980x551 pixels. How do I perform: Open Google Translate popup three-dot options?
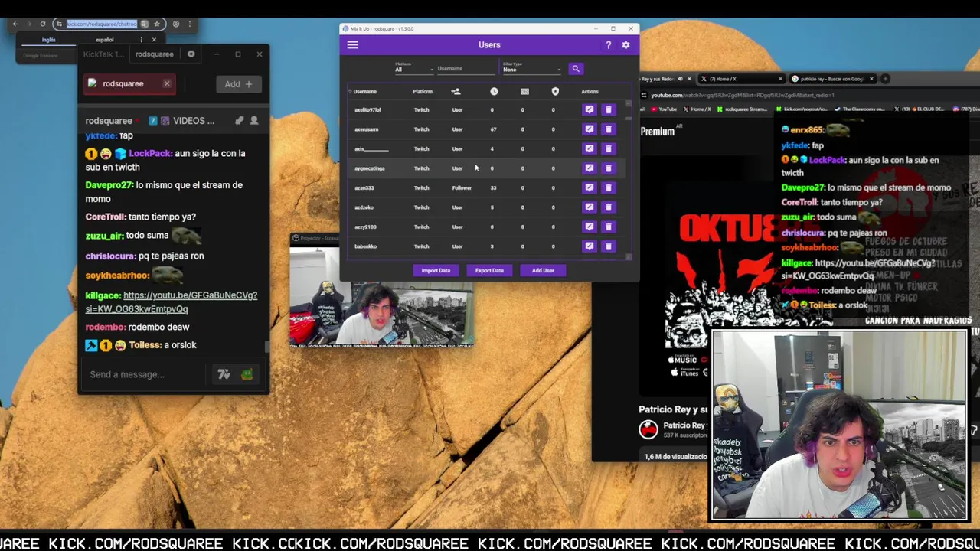[141, 40]
